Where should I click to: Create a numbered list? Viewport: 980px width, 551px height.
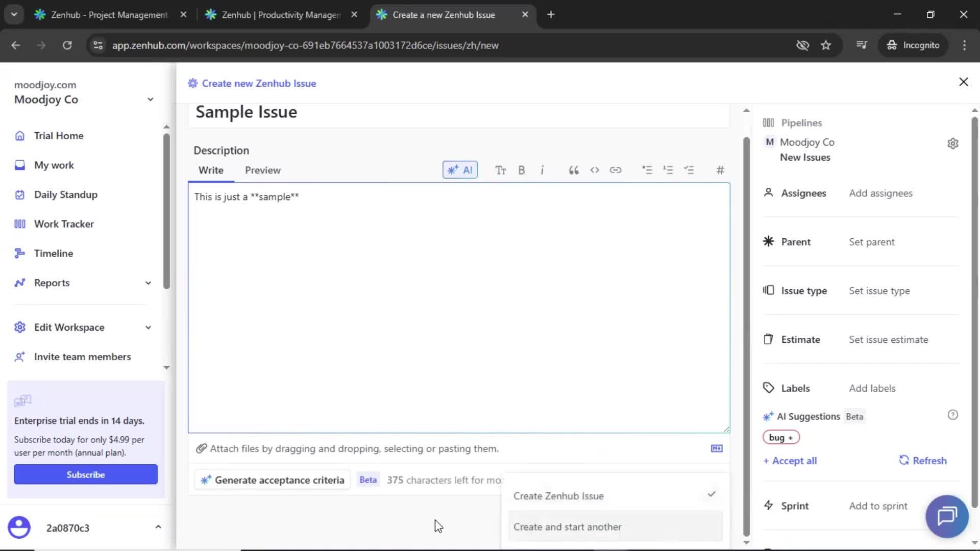coord(669,170)
